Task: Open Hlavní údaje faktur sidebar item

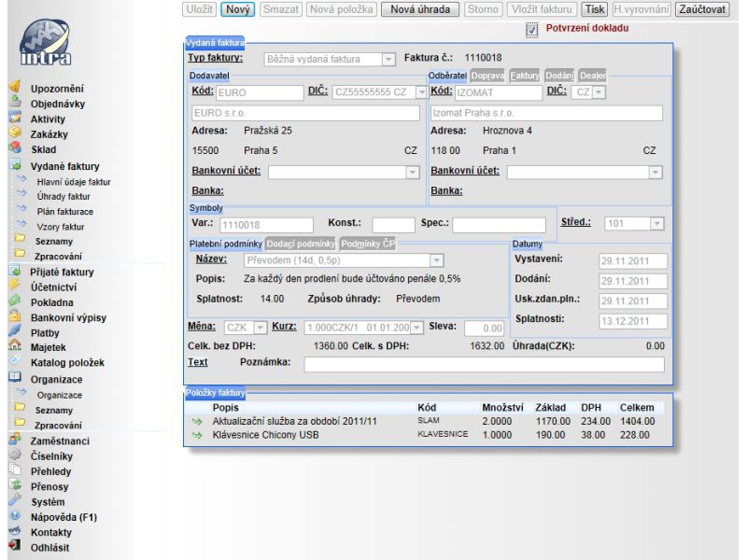Action: pyautogui.click(x=74, y=182)
